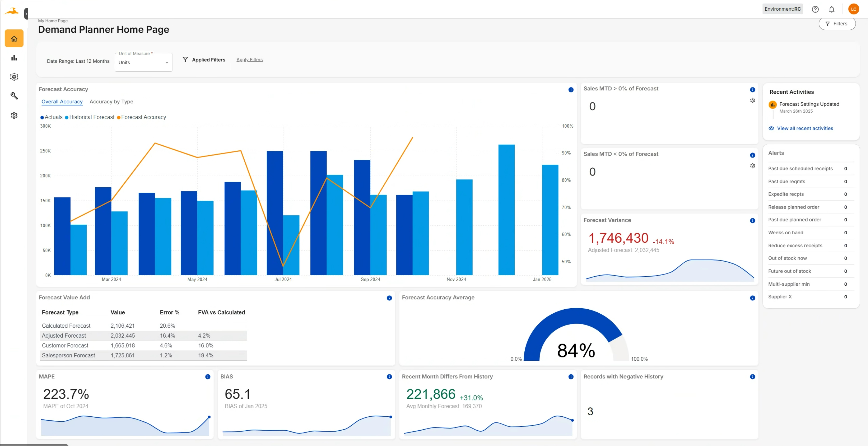Screen dimensions: 868x446
Task: Open the Unit of Measure dropdown
Action: coord(143,62)
